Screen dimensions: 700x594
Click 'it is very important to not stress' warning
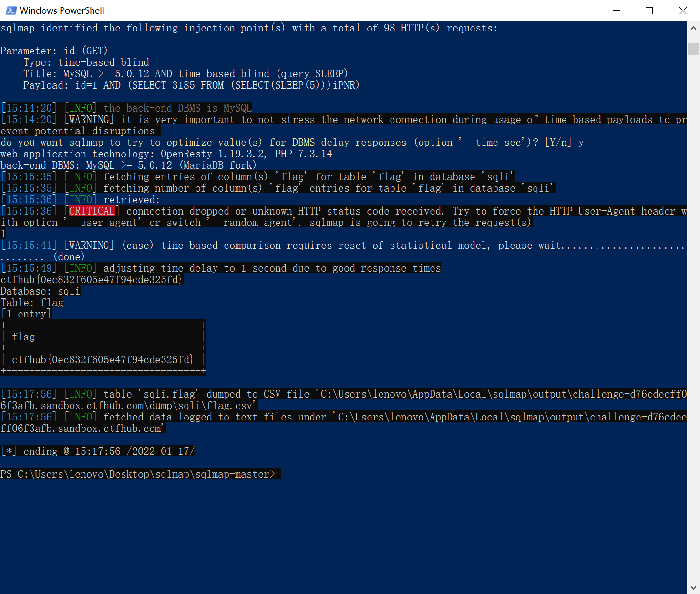click(344, 125)
